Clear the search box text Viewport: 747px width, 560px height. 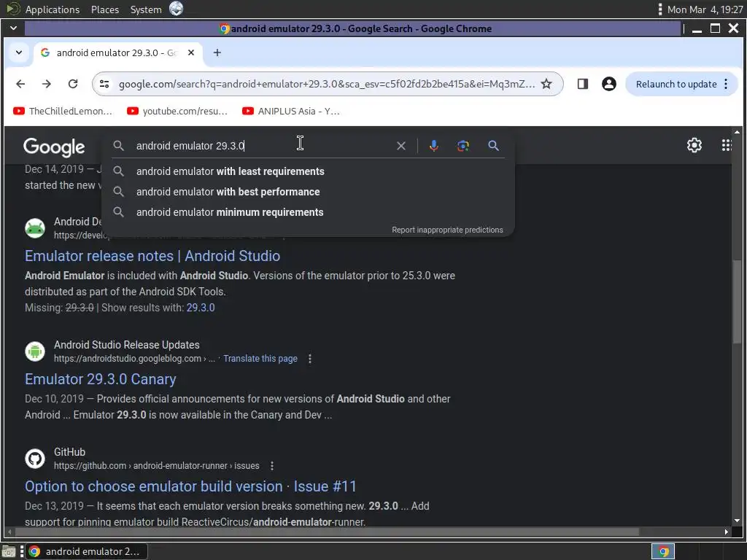tap(401, 146)
